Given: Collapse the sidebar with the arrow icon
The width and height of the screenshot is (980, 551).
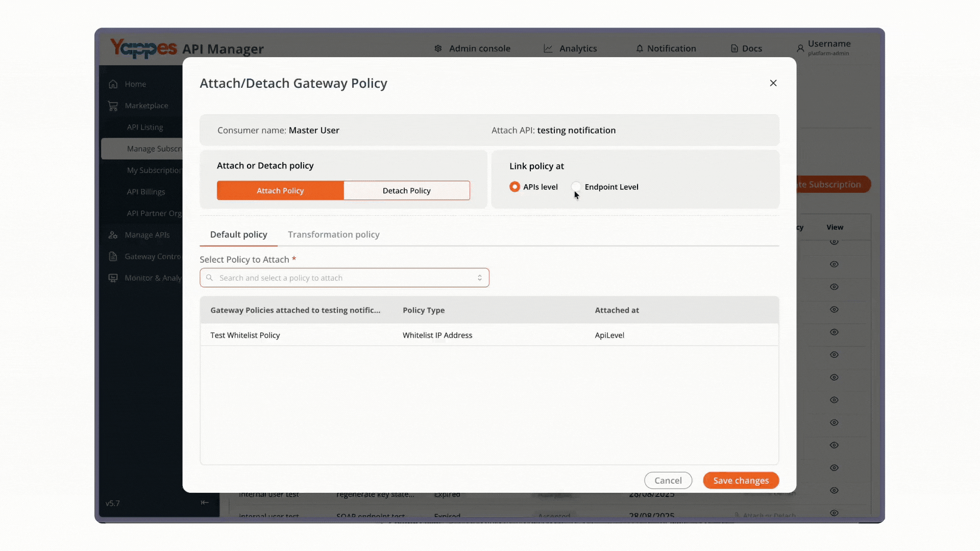Looking at the screenshot, I should pyautogui.click(x=205, y=503).
